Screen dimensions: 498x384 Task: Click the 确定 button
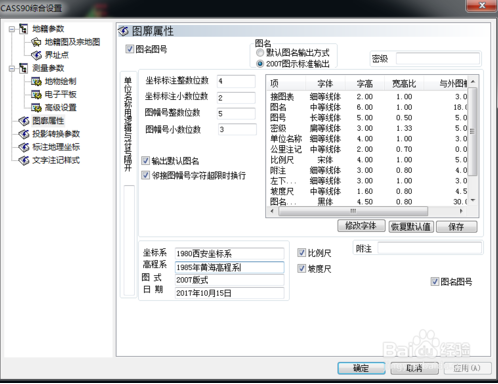361,368
